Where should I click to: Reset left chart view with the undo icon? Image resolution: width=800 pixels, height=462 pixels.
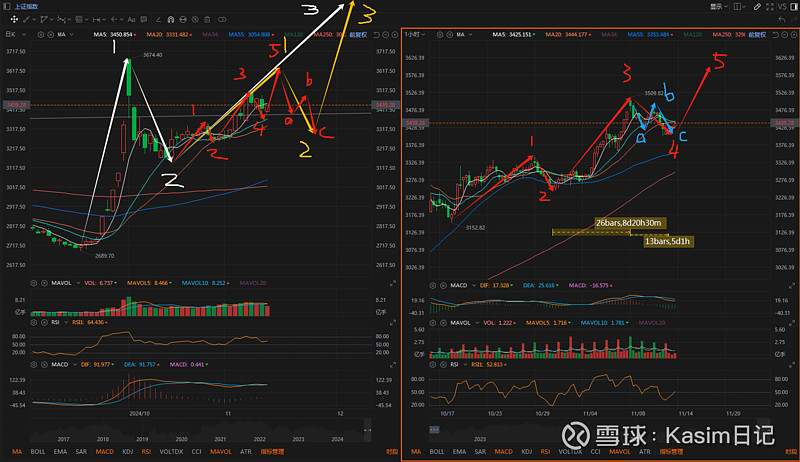[x=377, y=35]
